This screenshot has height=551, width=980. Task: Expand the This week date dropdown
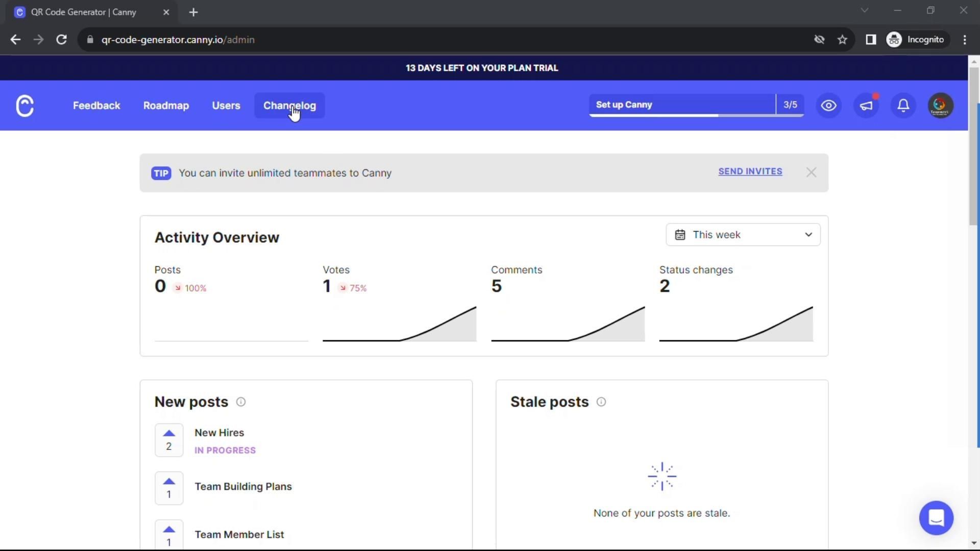click(x=743, y=235)
